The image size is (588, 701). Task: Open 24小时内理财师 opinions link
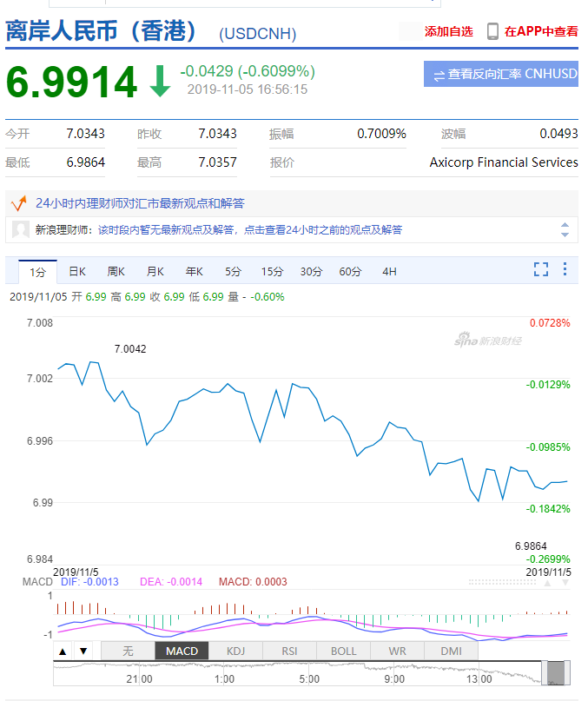coord(140,203)
